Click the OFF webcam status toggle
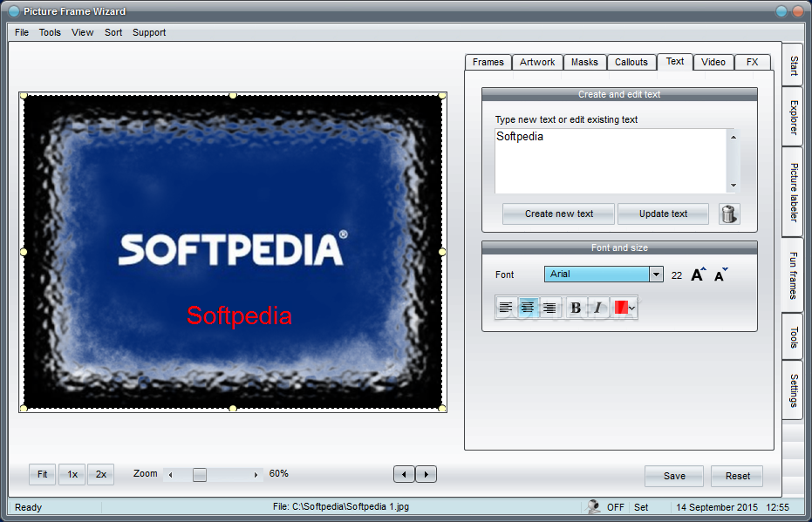 pyautogui.click(x=615, y=507)
